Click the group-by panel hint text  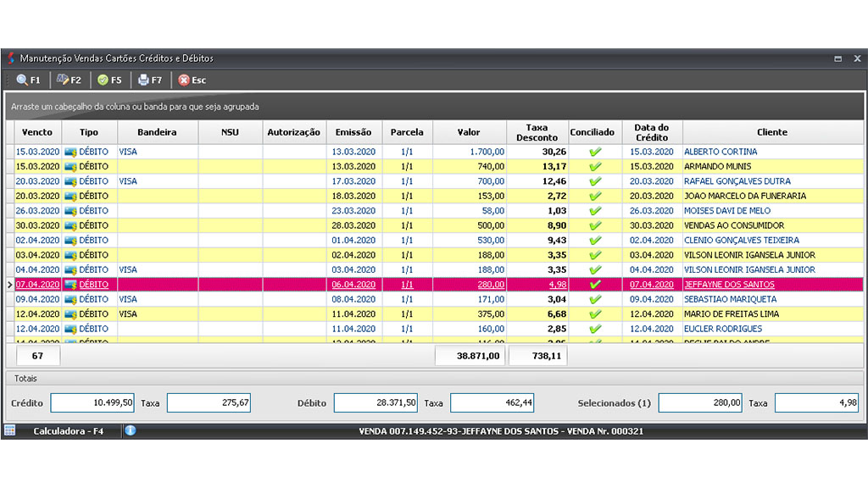135,107
